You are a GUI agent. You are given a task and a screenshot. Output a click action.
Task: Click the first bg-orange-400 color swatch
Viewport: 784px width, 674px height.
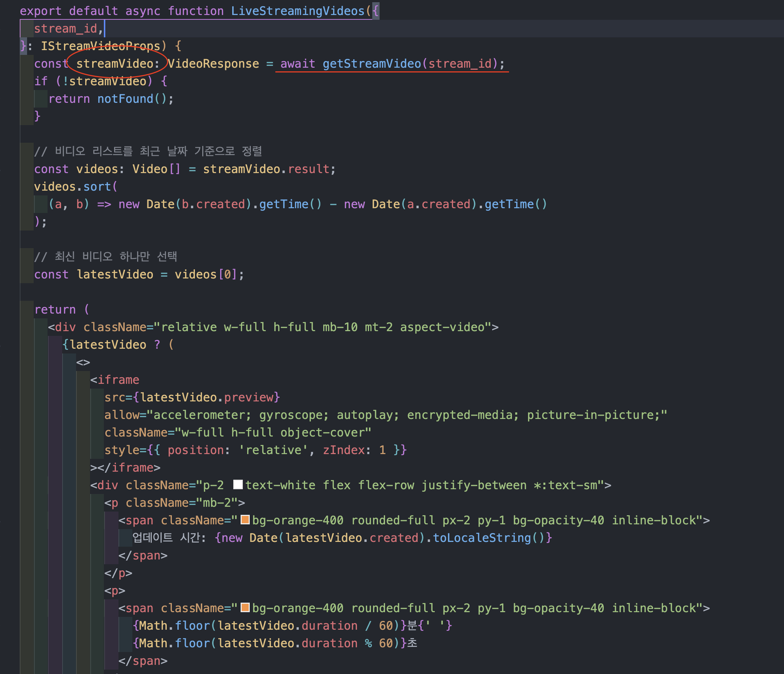point(245,520)
